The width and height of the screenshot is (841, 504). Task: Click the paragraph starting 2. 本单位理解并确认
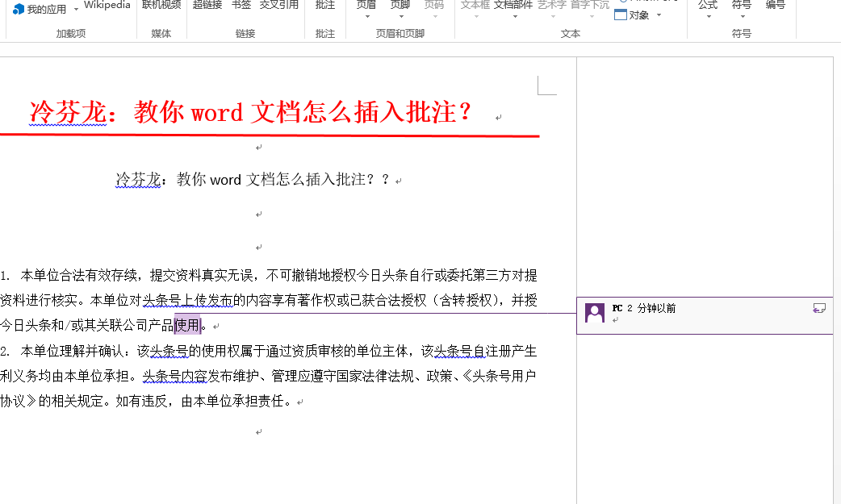click(x=269, y=376)
